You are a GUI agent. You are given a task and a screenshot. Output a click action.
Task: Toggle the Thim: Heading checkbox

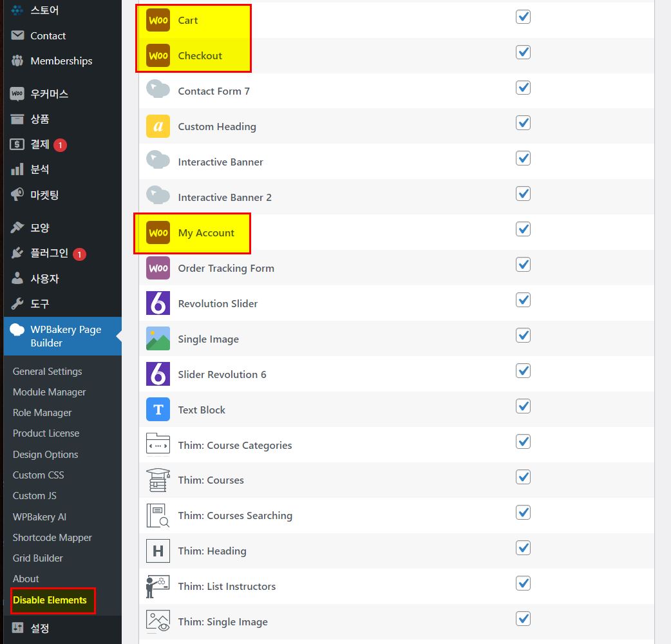click(x=523, y=547)
